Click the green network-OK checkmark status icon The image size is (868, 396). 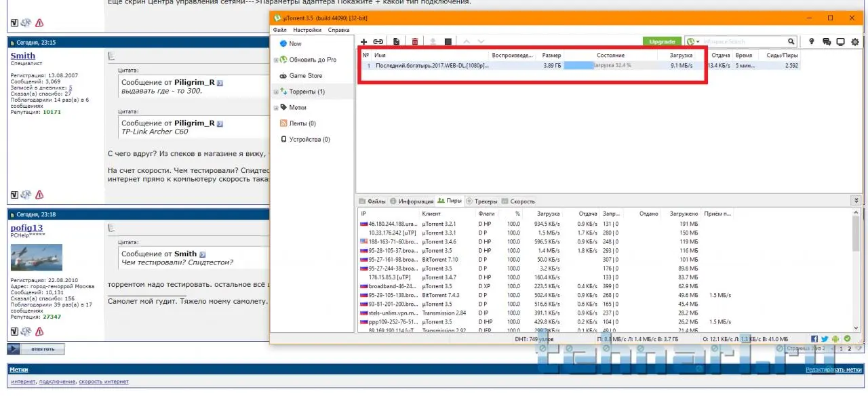click(x=847, y=338)
